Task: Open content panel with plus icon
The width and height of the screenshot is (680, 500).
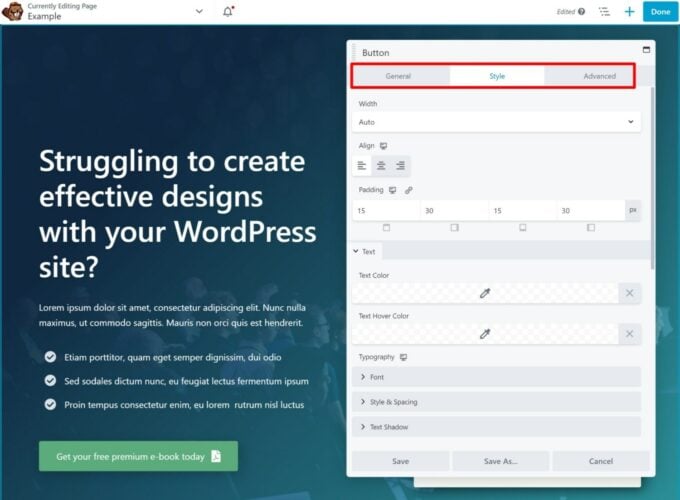Action: click(x=629, y=12)
